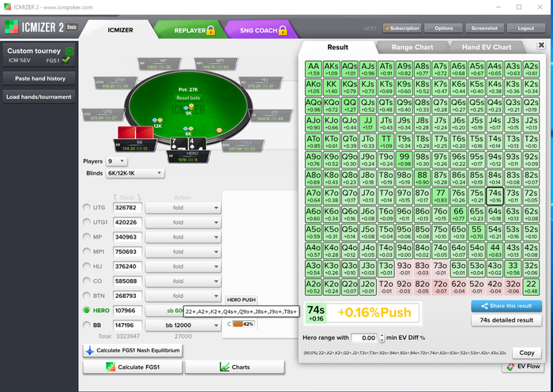This screenshot has height=392, width=553.
Task: Switch to the REPLAYER tab
Action: pyautogui.click(x=190, y=30)
